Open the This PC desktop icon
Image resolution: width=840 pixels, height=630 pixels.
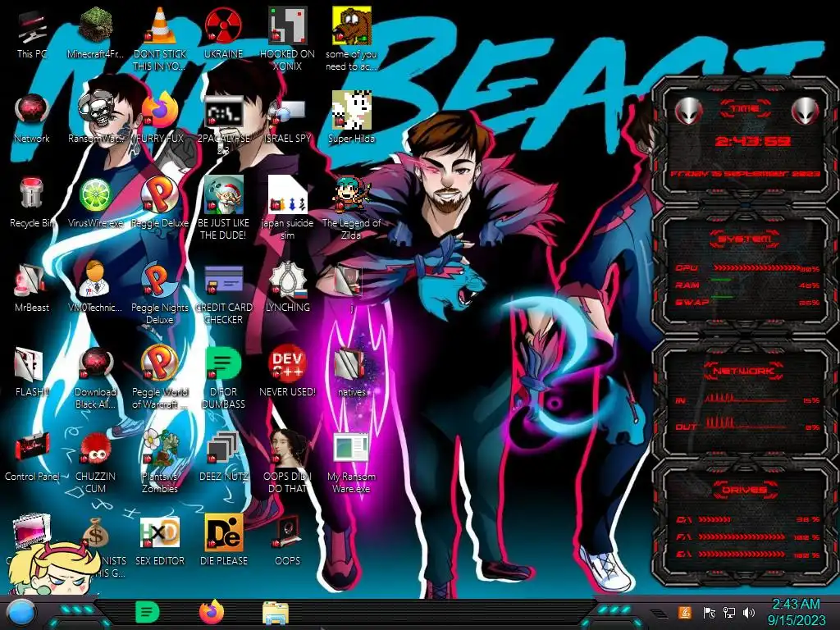click(x=32, y=27)
